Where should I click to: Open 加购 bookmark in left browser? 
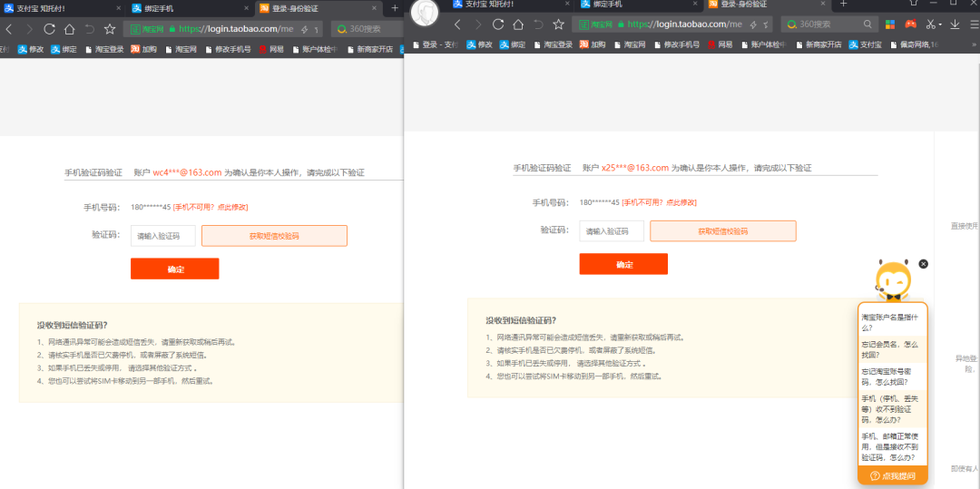[x=144, y=49]
